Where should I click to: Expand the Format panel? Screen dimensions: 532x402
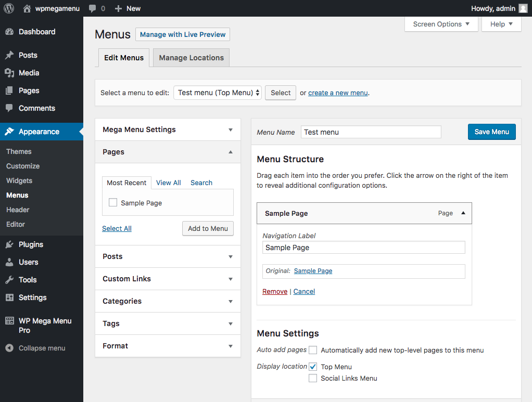tap(168, 346)
